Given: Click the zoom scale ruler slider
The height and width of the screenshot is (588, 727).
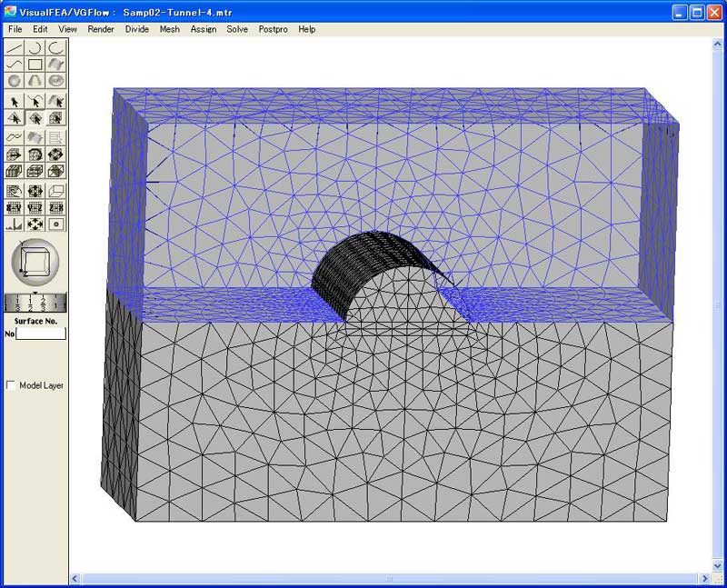Looking at the screenshot, I should (x=35, y=303).
